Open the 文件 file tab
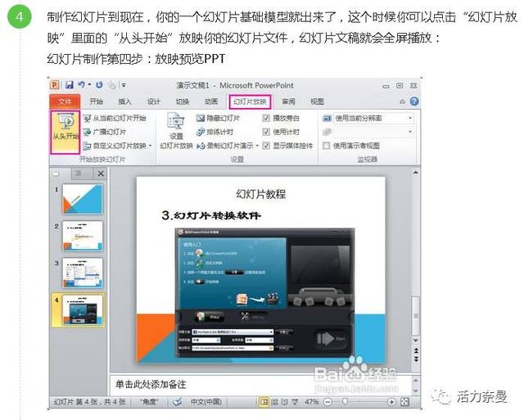This screenshot has height=420, width=524. pos(65,102)
